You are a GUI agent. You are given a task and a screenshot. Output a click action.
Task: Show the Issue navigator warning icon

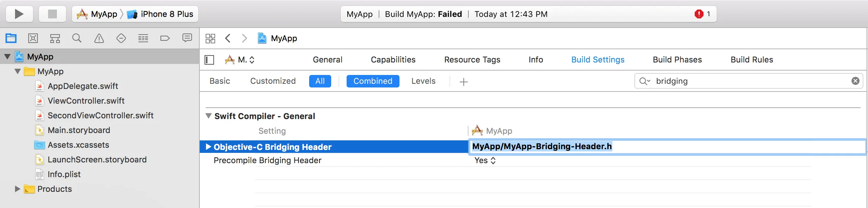pyautogui.click(x=99, y=38)
